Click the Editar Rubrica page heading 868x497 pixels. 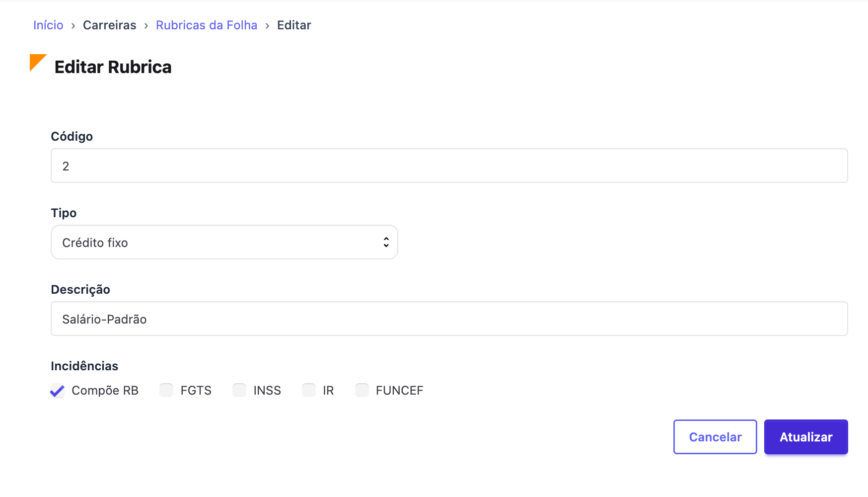pyautogui.click(x=113, y=67)
